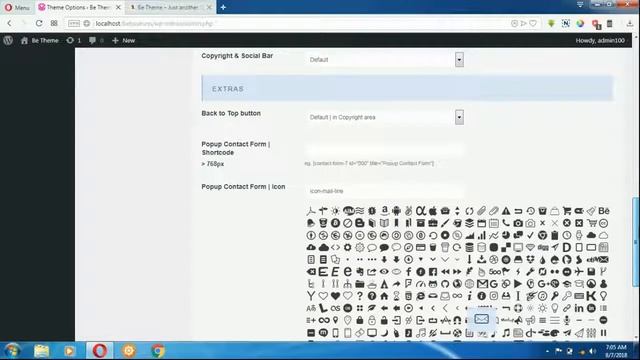This screenshot has width=640, height=360.
Task: Select the warning triangle icon
Action: click(x=506, y=211)
